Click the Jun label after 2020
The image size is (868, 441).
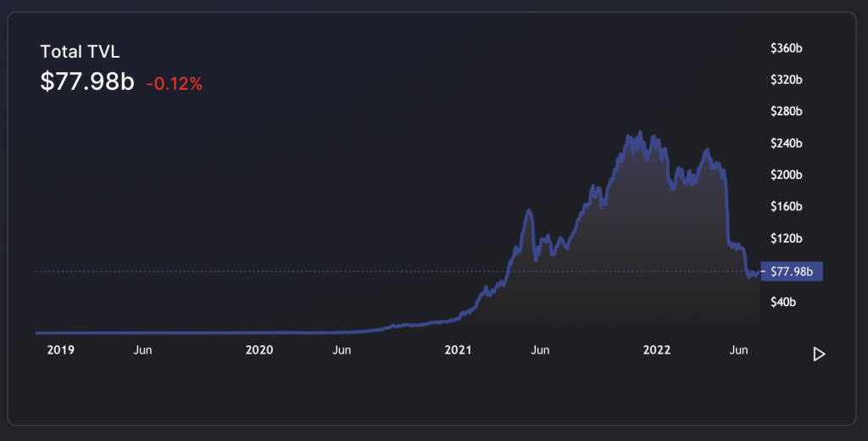(342, 350)
